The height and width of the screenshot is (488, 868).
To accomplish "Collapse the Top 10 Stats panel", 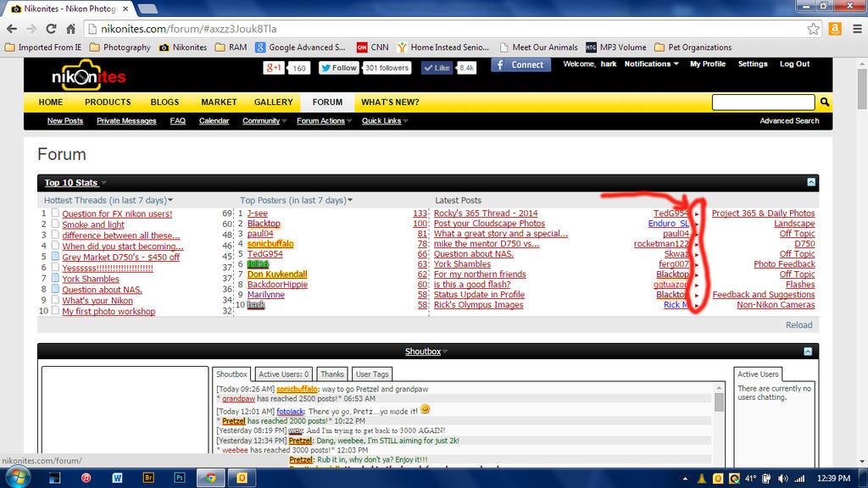I will [x=811, y=182].
